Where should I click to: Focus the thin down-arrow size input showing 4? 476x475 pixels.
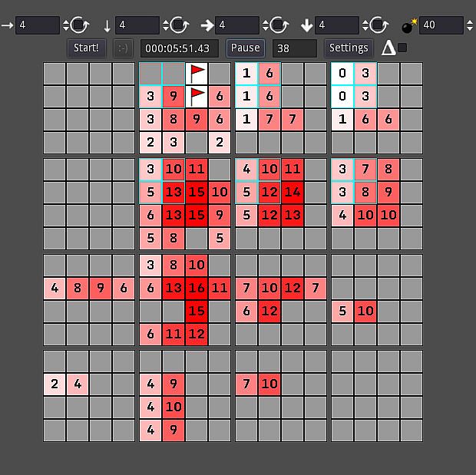click(137, 25)
